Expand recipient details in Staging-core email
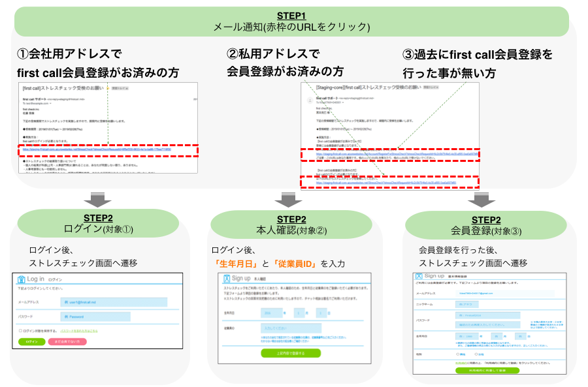This screenshot has width=588, height=387. [x=343, y=102]
